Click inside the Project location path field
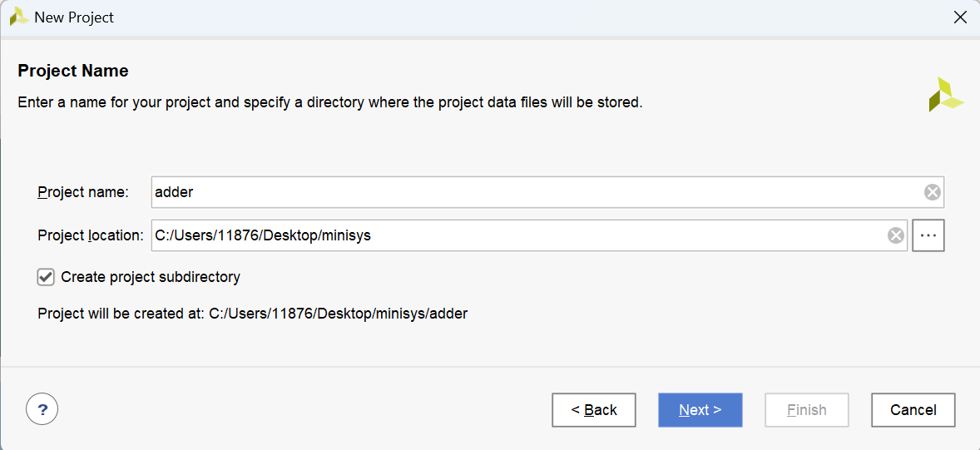Viewport: 980px width, 450px height. pos(516,235)
